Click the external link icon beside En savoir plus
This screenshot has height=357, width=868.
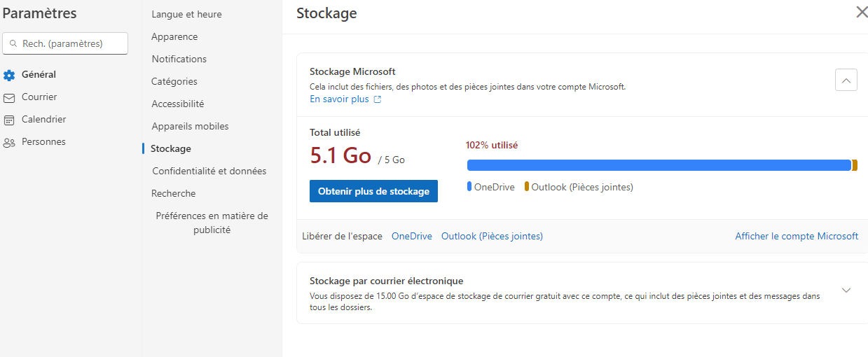click(378, 99)
